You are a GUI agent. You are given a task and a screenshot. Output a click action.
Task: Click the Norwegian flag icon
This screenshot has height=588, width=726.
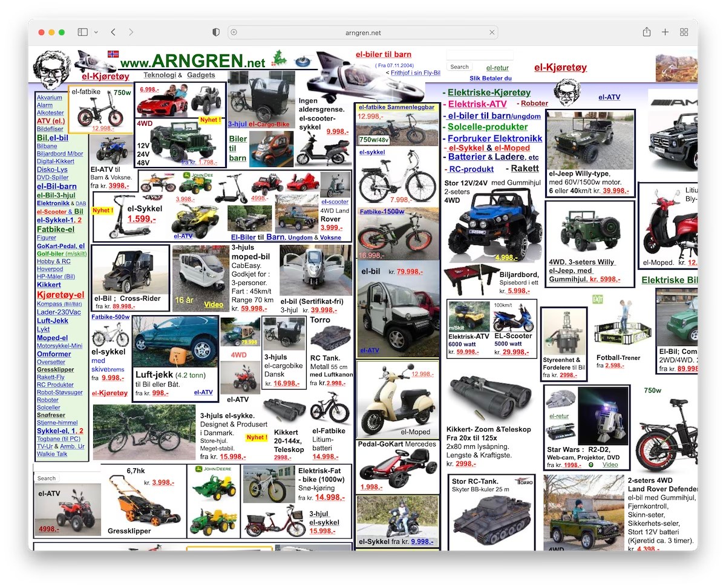click(x=113, y=54)
